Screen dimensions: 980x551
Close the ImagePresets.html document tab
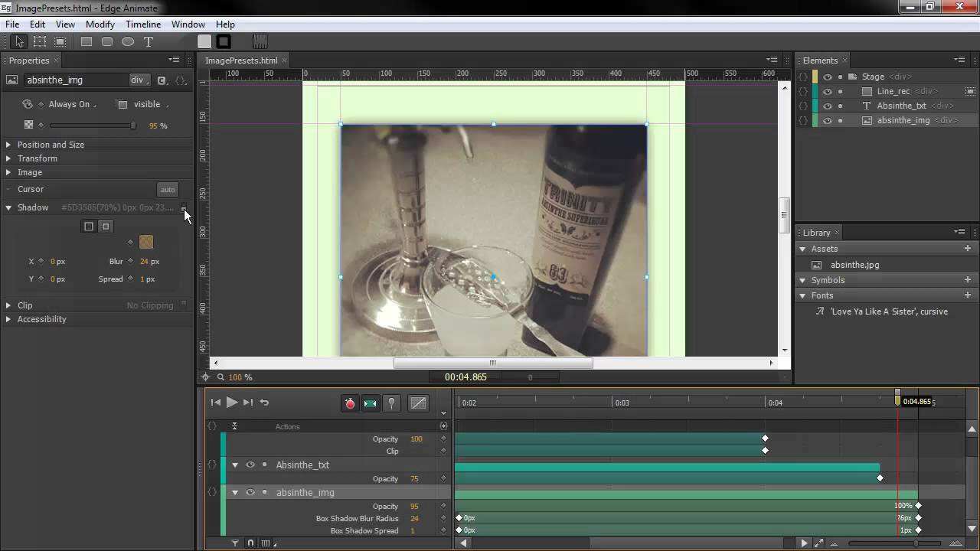[x=285, y=60]
